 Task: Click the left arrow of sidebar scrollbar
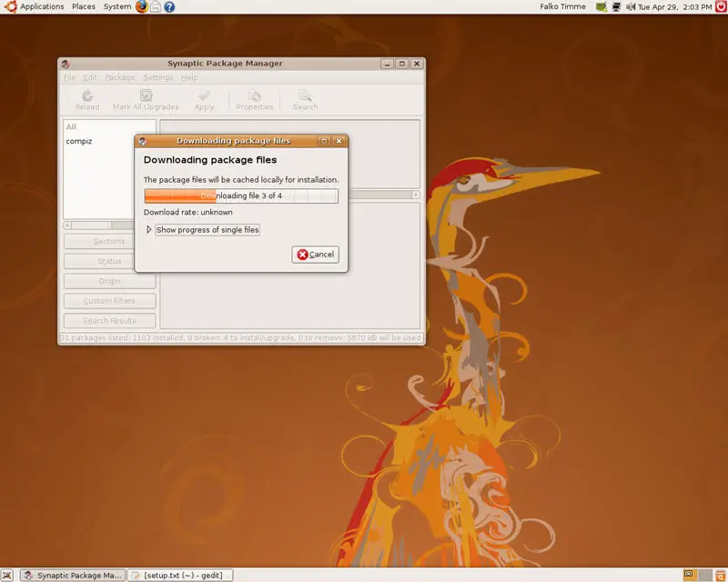click(x=67, y=226)
